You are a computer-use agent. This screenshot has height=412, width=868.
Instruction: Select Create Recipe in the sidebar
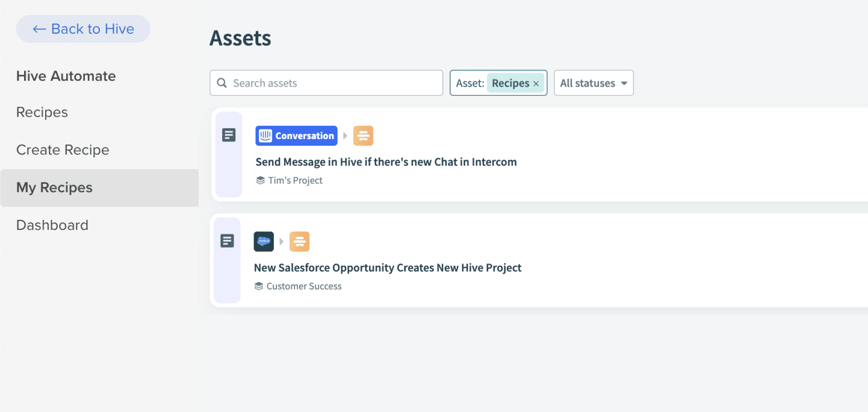click(63, 150)
